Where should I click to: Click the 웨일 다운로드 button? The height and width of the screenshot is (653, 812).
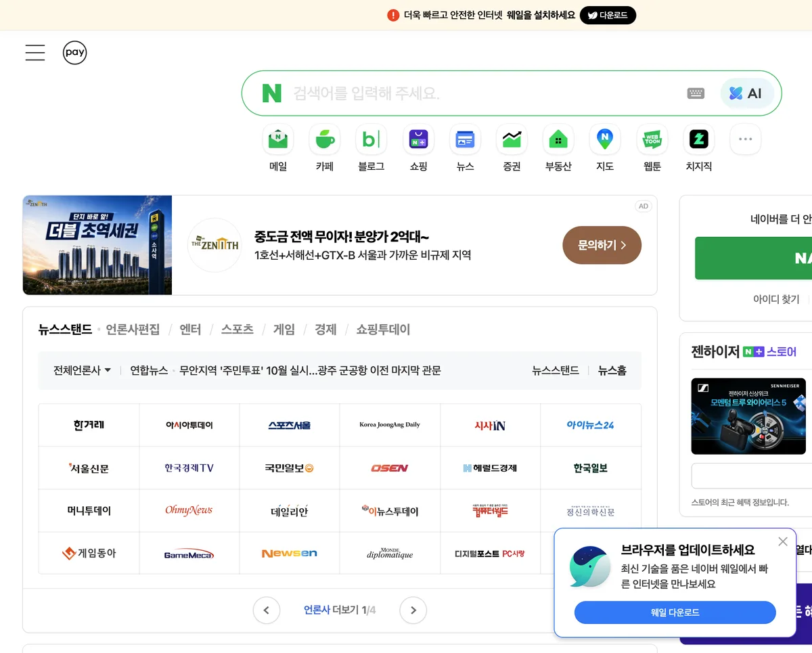(675, 612)
